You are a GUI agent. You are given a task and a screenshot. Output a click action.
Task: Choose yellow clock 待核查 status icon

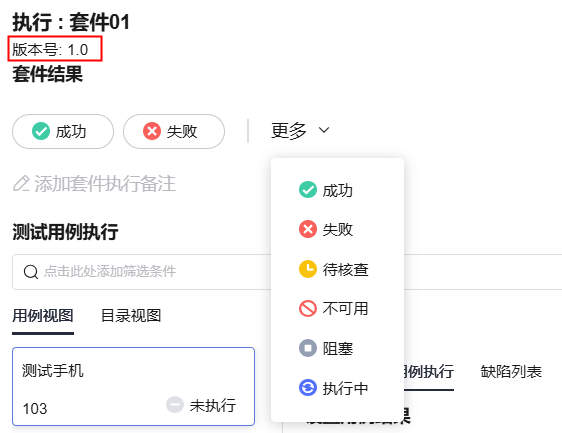pos(308,269)
